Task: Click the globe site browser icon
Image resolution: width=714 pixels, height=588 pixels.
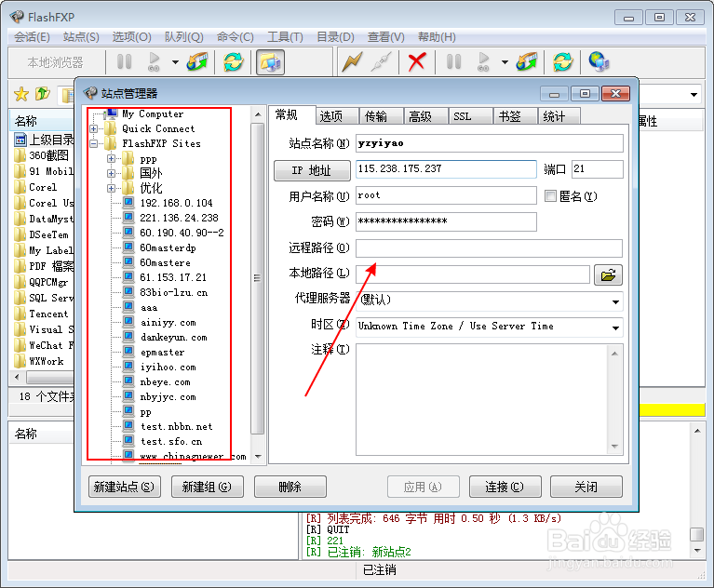Action: point(599,62)
